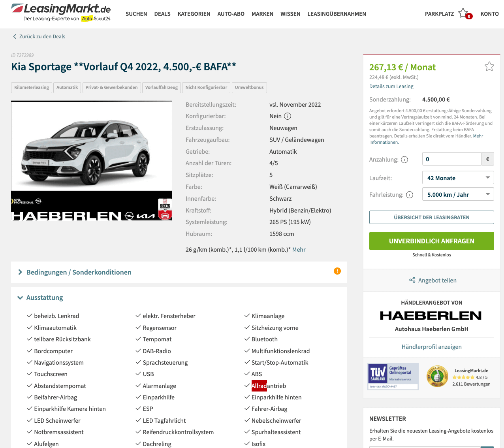The width and height of the screenshot is (504, 448).
Task: Click back arrow before Zurück zu den Deals
Action: [15, 36]
